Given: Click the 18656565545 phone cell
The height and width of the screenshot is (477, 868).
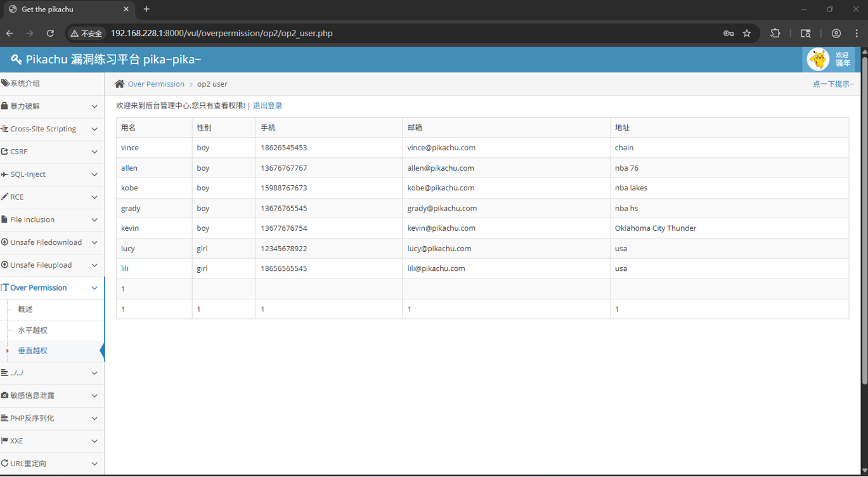Looking at the screenshot, I should pos(328,269).
